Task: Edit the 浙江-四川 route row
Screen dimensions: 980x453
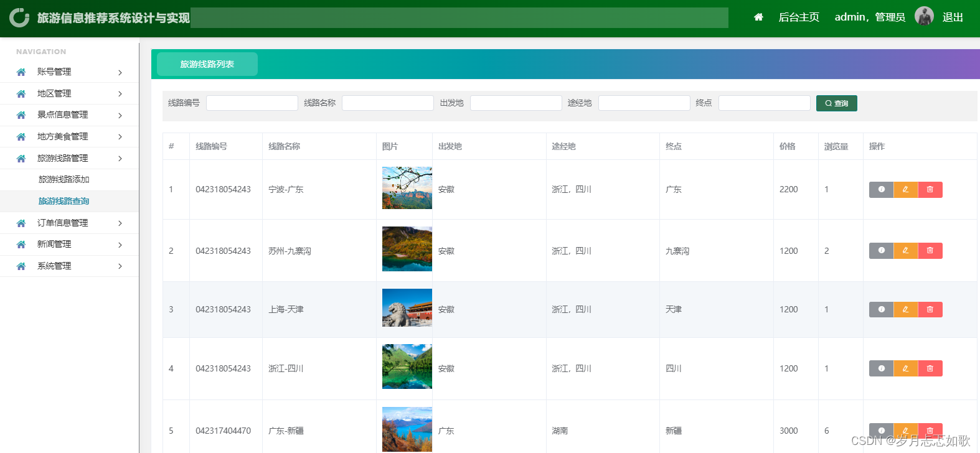Action: [x=906, y=368]
